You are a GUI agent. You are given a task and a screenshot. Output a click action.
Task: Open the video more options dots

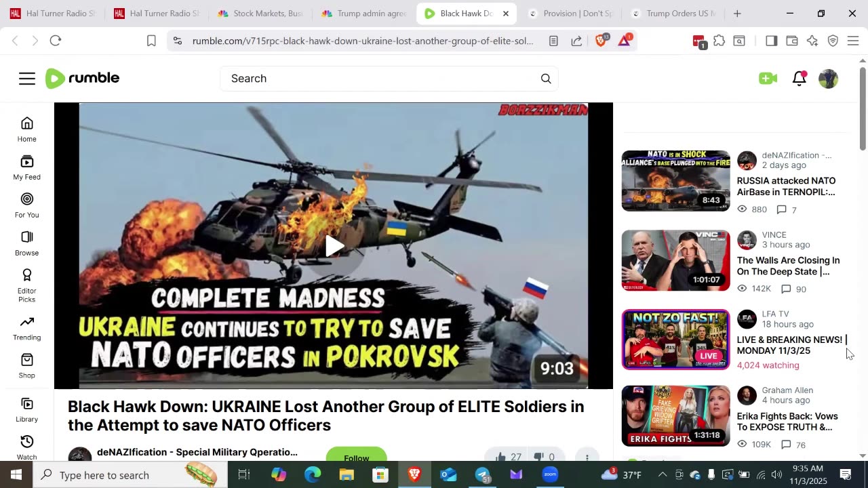point(587,457)
